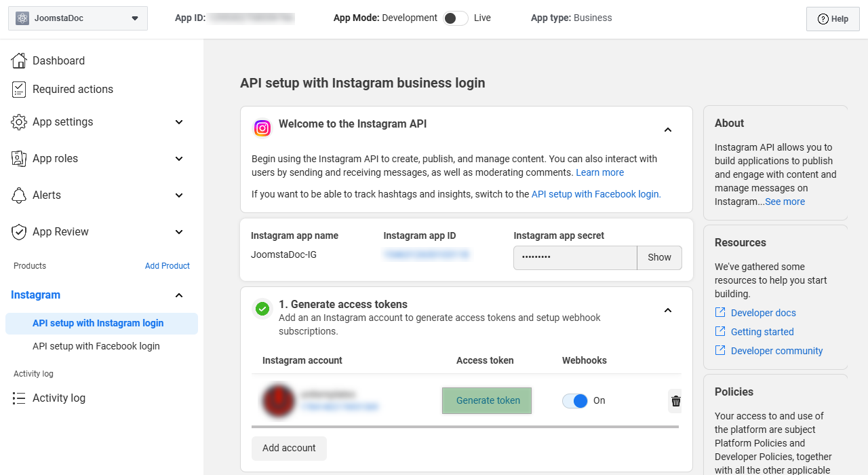Collapse the Welcome to Instagram API card
The width and height of the screenshot is (868, 475).
pos(668,130)
